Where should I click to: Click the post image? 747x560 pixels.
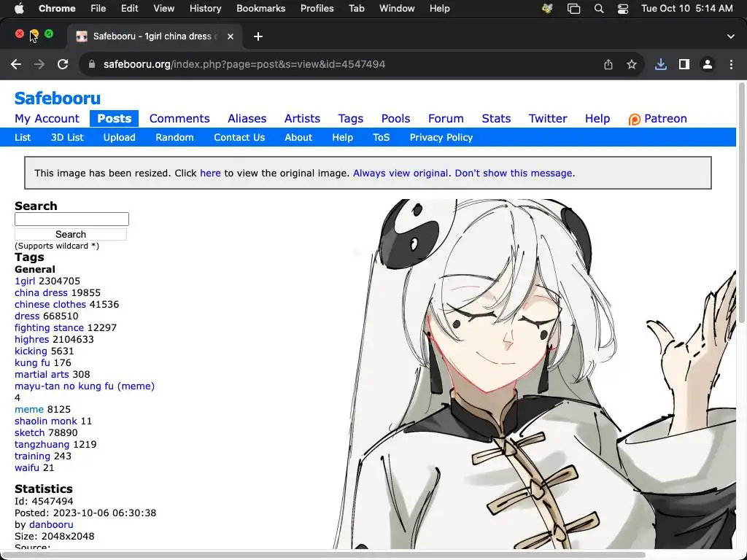click(535, 374)
